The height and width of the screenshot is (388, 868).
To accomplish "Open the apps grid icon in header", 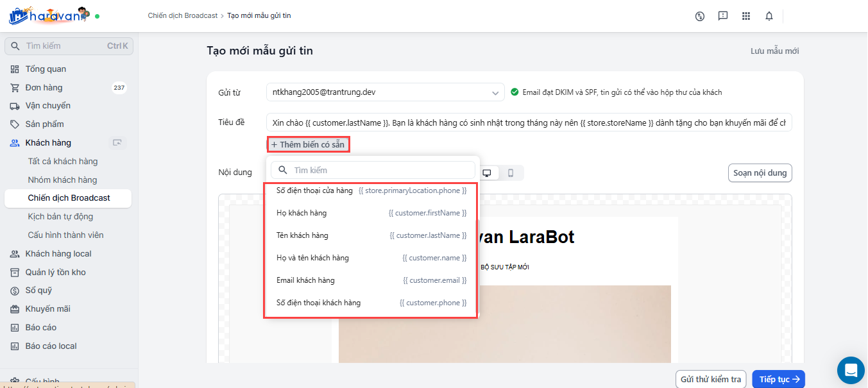I will [x=746, y=16].
